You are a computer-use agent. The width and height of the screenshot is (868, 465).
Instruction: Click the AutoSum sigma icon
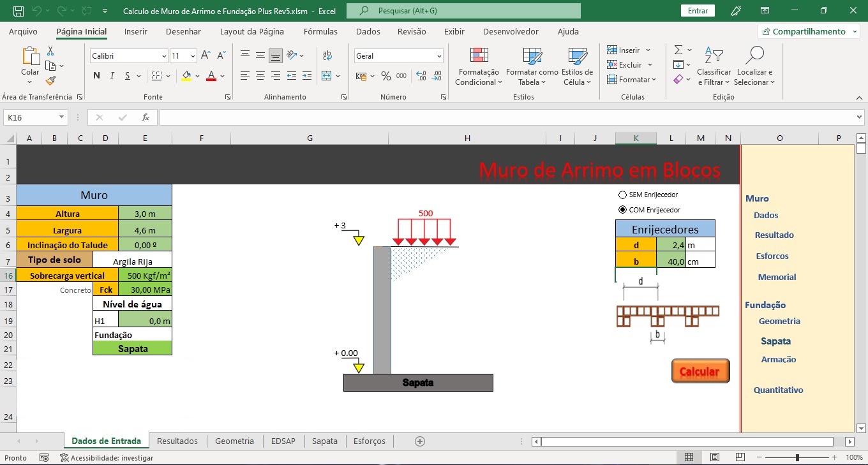(x=678, y=50)
